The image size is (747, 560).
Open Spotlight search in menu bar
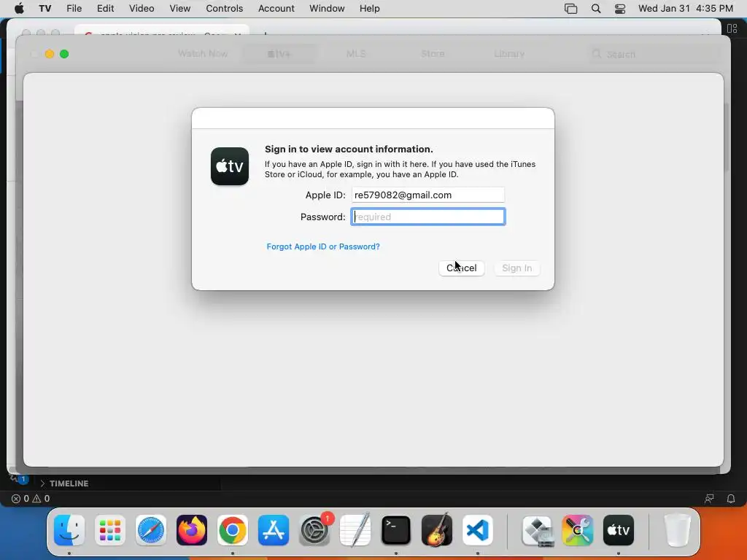pyautogui.click(x=596, y=8)
